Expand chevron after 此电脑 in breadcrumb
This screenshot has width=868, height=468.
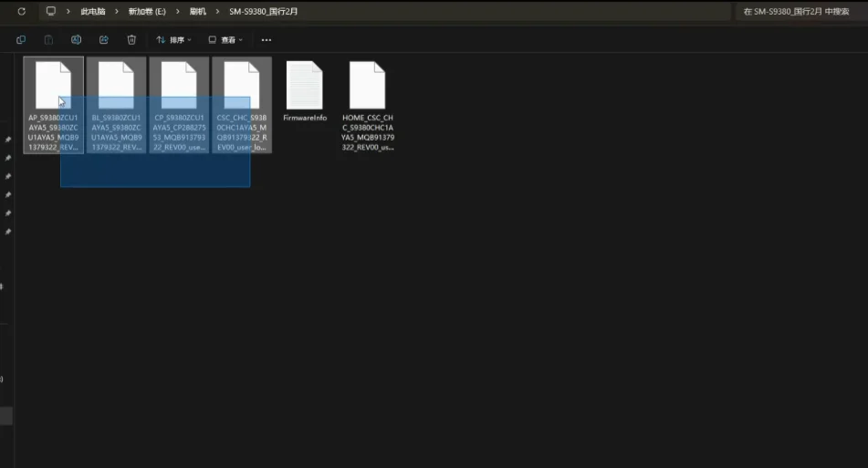(x=117, y=11)
